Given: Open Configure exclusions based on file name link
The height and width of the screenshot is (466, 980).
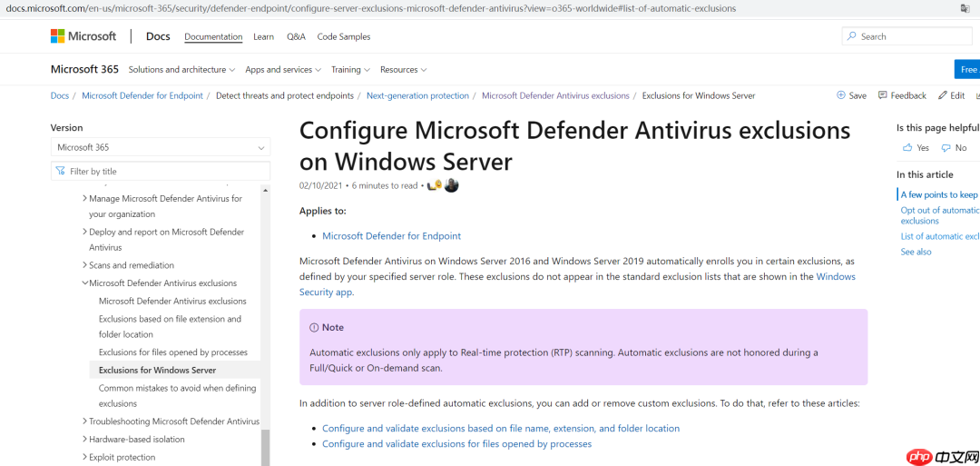Looking at the screenshot, I should click(x=501, y=429).
